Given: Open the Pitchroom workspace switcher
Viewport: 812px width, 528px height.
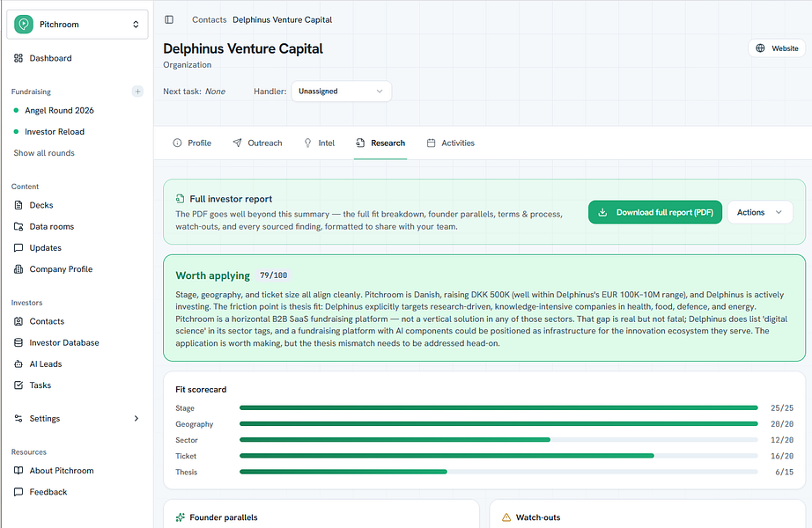Looking at the screenshot, I should click(78, 25).
